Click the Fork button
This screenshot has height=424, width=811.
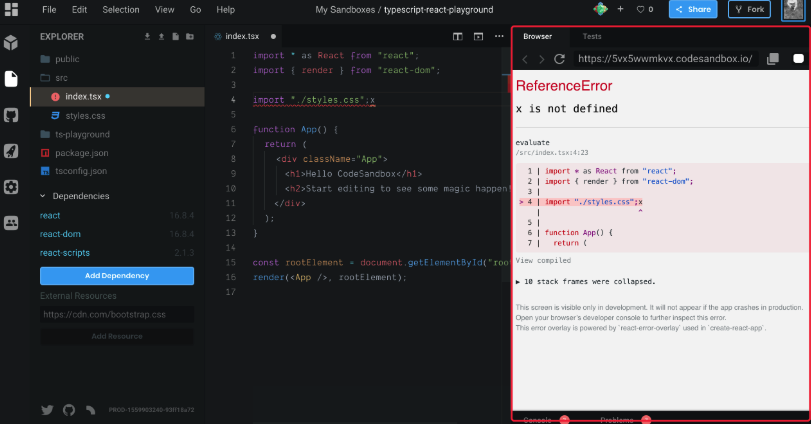click(x=749, y=9)
